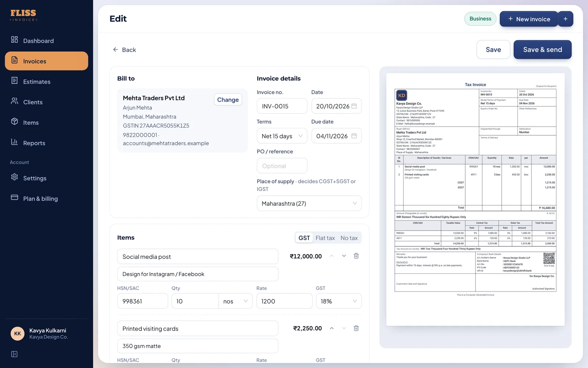The width and height of the screenshot is (588, 368).
Task: Click the Qty field showing 10
Action: pos(195,301)
